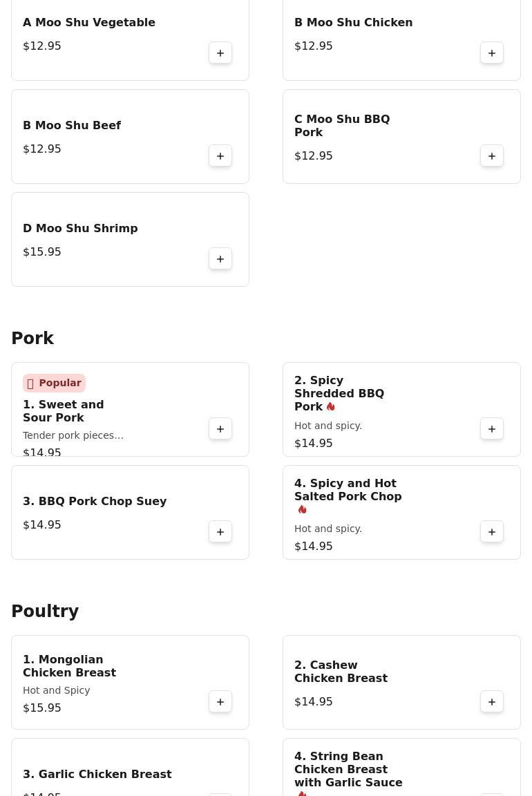This screenshot has height=796, width=532.
Task: Click the Pork section heading
Action: pyautogui.click(x=32, y=338)
